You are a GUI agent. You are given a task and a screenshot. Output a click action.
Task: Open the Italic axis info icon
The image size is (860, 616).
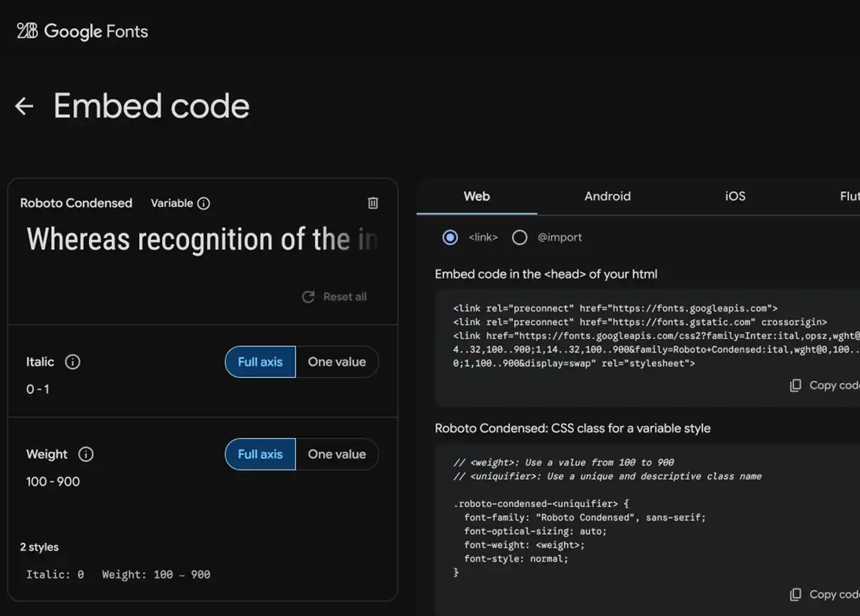click(72, 362)
